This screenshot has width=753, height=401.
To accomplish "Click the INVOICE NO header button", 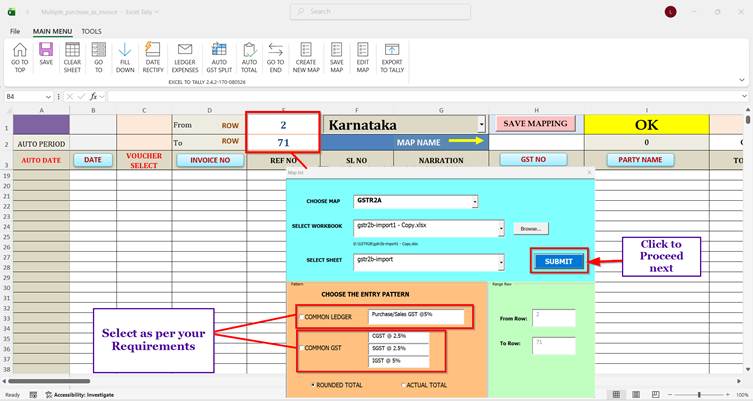I will click(x=210, y=160).
